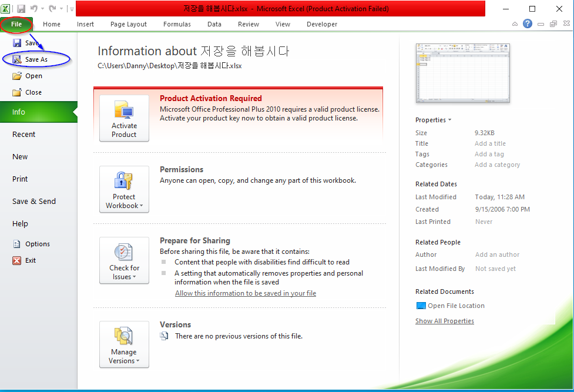Switch to the Insert ribbon tab
The width and height of the screenshot is (574, 392).
pos(85,24)
